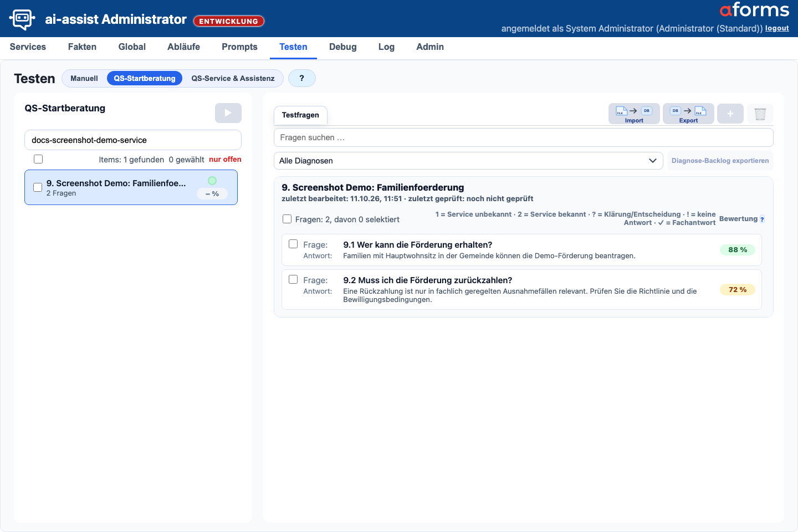The height and width of the screenshot is (532, 798).
Task: Click the logout link
Action: click(x=777, y=28)
